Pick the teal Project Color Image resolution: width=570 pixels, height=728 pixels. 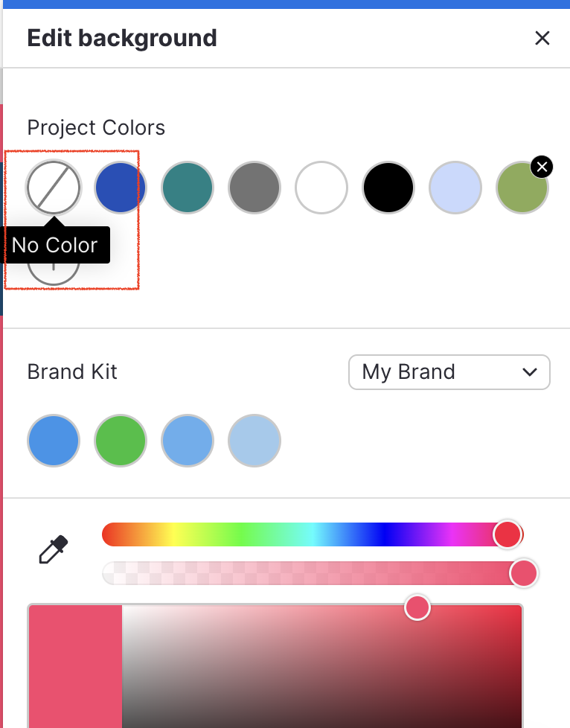[x=188, y=188]
